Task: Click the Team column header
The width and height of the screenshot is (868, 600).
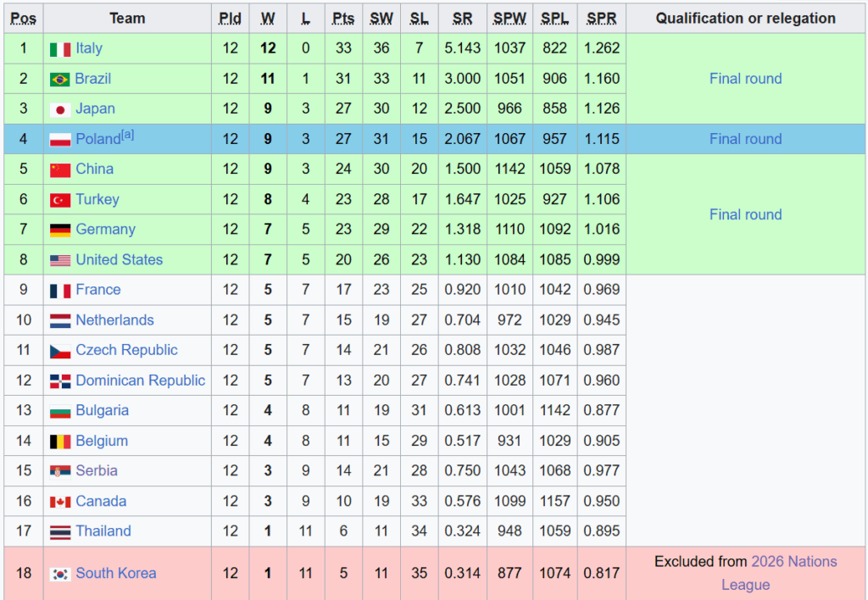Action: (x=127, y=19)
